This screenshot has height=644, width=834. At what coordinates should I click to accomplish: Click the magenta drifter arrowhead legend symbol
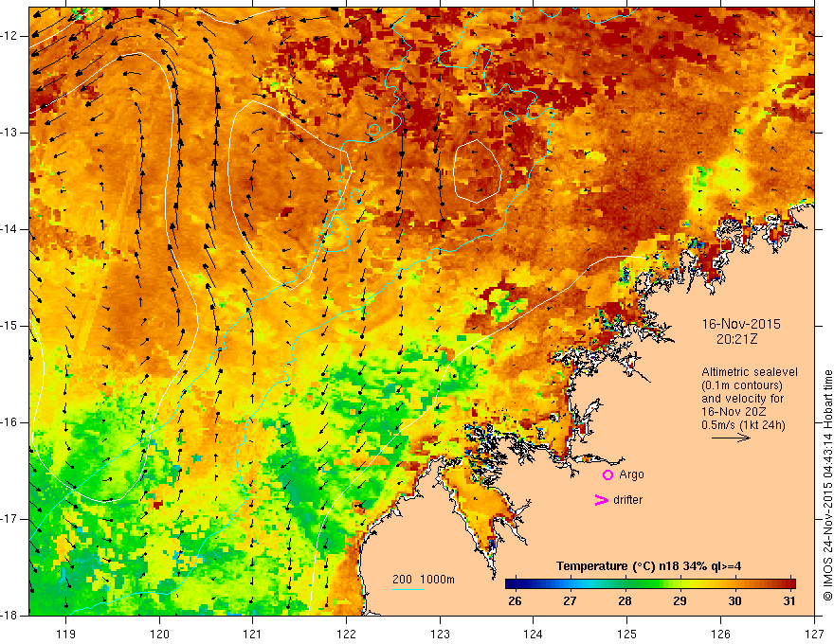pos(602,500)
